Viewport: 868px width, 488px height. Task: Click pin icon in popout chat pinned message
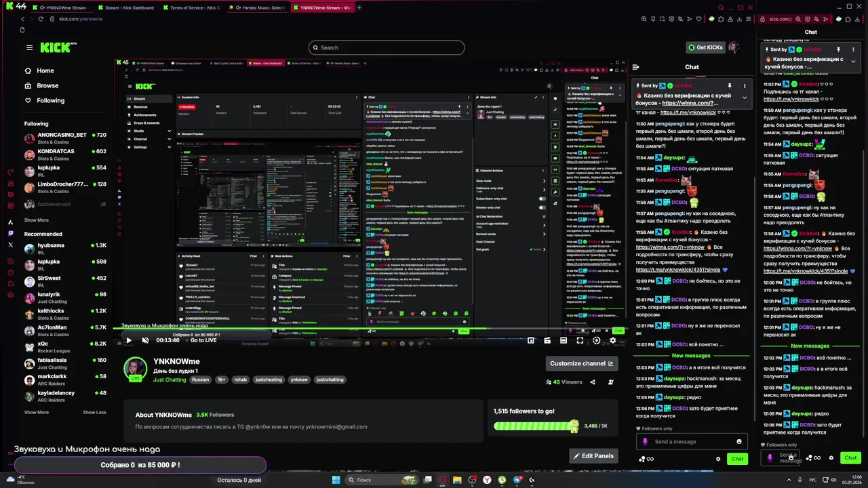[838, 49]
